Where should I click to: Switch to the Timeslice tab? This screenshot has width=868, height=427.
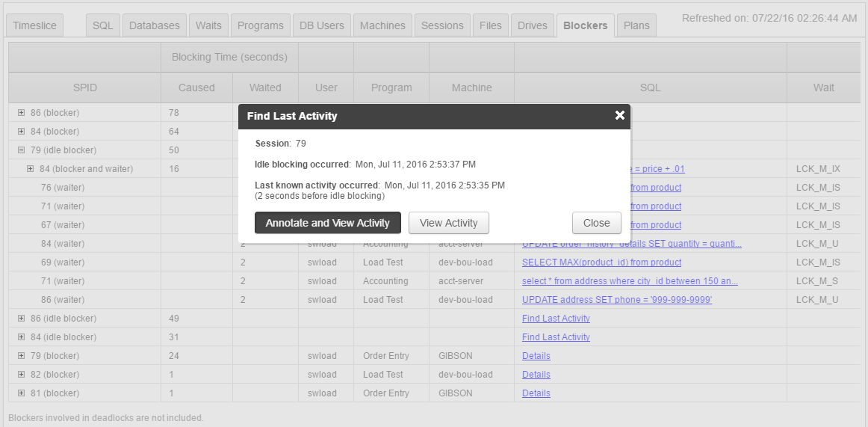pyautogui.click(x=34, y=25)
